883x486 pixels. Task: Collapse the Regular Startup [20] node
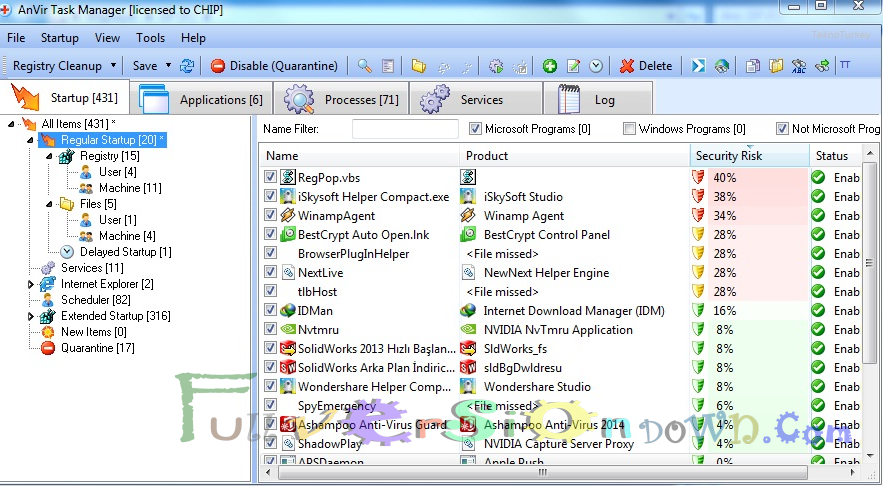[30, 140]
